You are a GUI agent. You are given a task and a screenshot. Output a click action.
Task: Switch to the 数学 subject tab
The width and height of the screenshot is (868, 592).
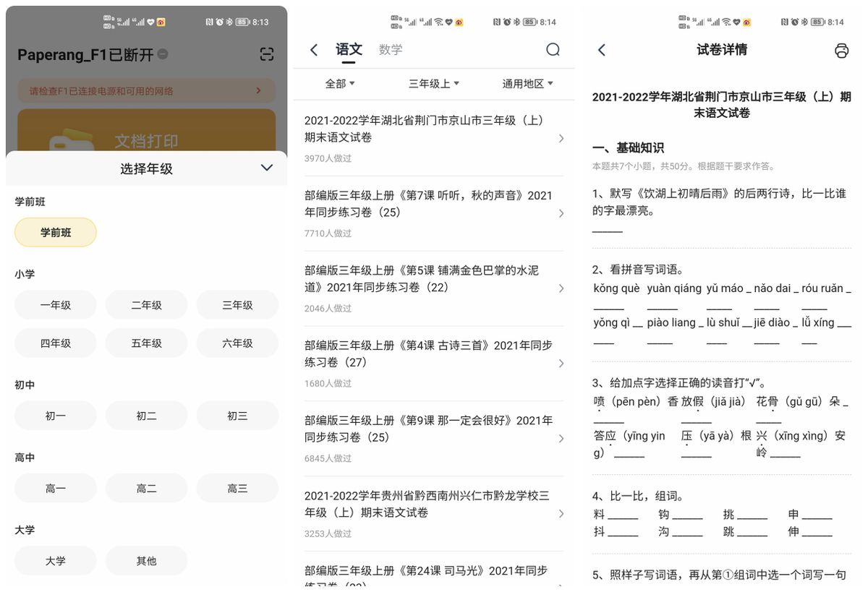[391, 49]
